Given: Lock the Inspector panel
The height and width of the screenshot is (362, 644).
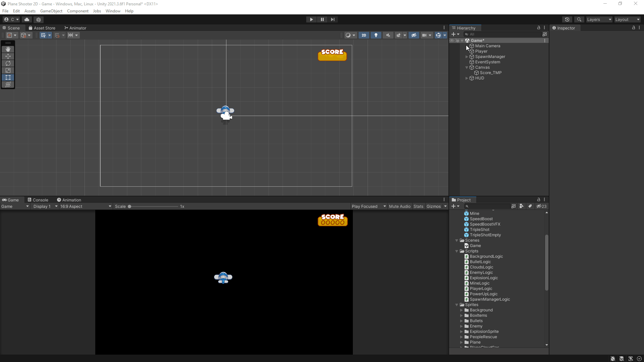Looking at the screenshot, I should click(x=634, y=28).
